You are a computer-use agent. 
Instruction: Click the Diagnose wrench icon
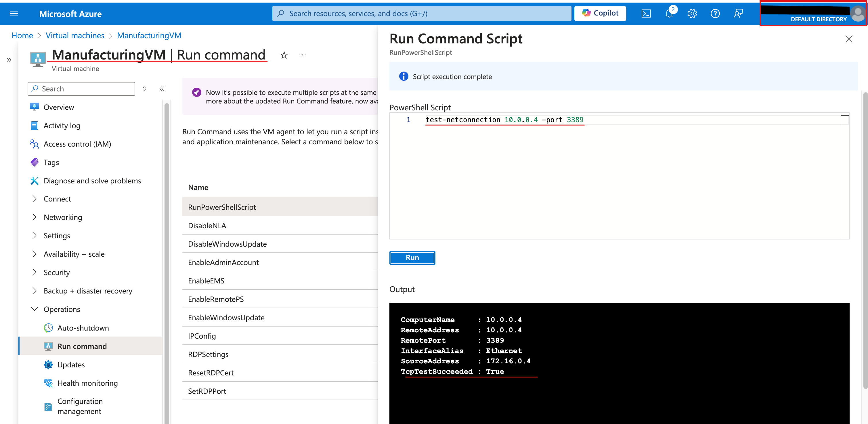pos(35,181)
